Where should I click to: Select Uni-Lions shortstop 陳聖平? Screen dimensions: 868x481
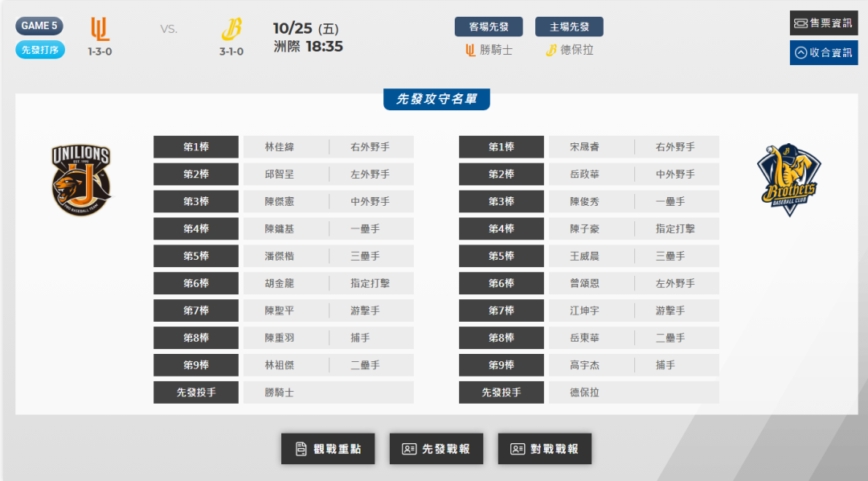point(280,310)
